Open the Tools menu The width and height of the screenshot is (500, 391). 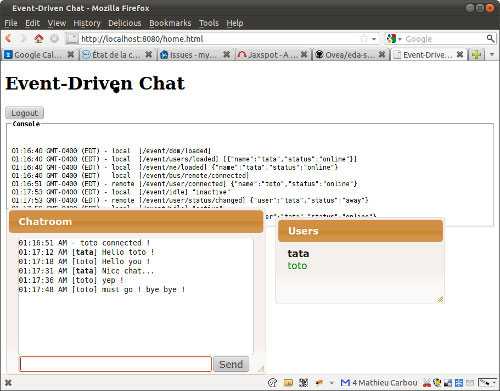click(209, 23)
